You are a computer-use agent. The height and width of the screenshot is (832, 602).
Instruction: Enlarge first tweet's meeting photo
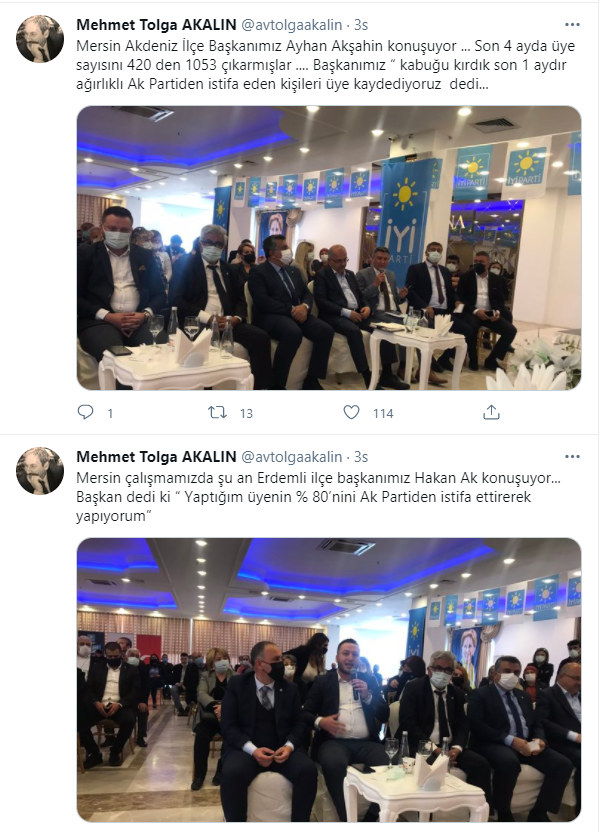tap(329, 248)
